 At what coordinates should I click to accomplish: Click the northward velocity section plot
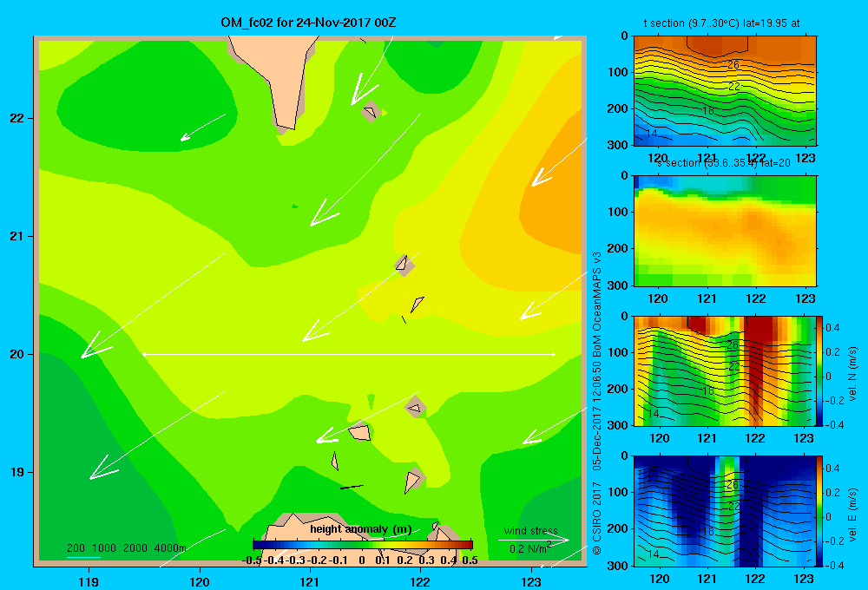[725, 370]
